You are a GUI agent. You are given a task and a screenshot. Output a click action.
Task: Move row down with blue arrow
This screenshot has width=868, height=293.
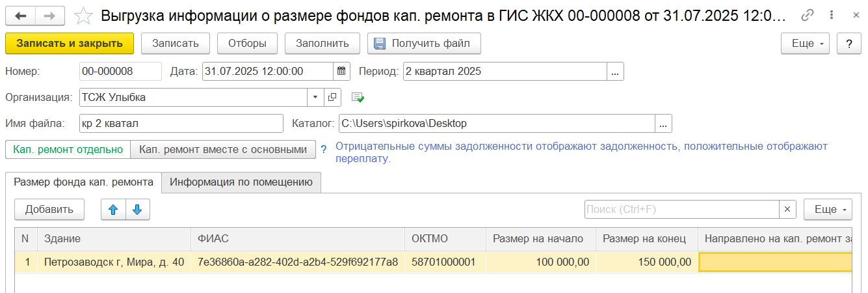pyautogui.click(x=137, y=209)
